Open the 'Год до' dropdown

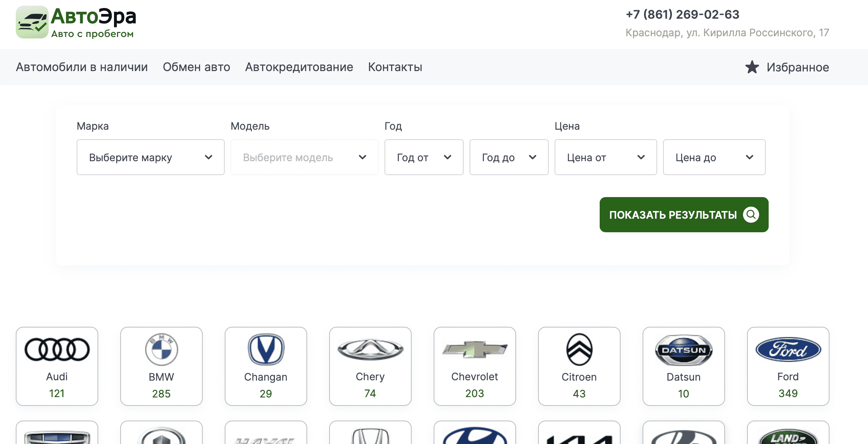click(x=509, y=157)
